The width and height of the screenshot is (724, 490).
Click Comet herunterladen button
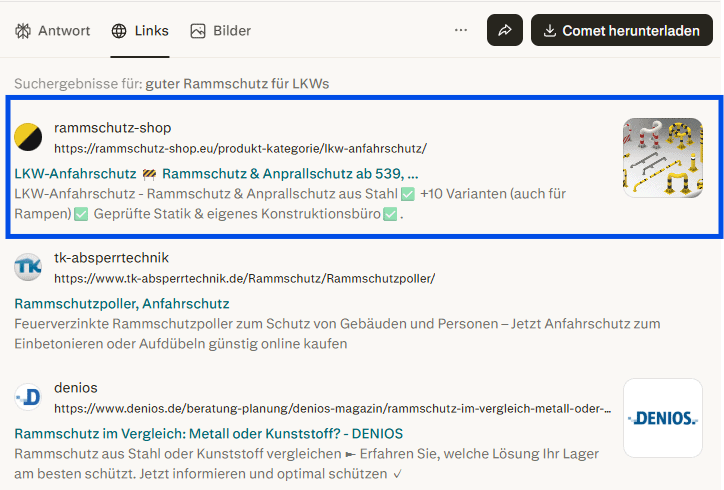click(621, 30)
